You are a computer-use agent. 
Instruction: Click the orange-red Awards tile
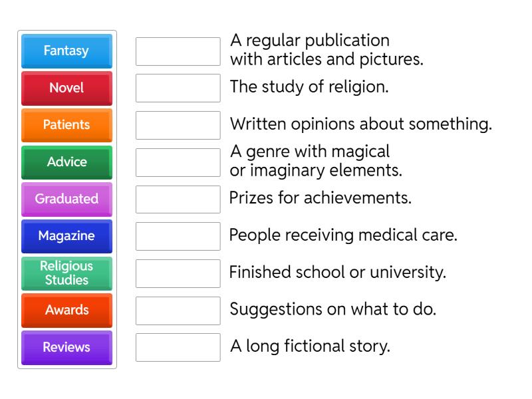(x=66, y=310)
